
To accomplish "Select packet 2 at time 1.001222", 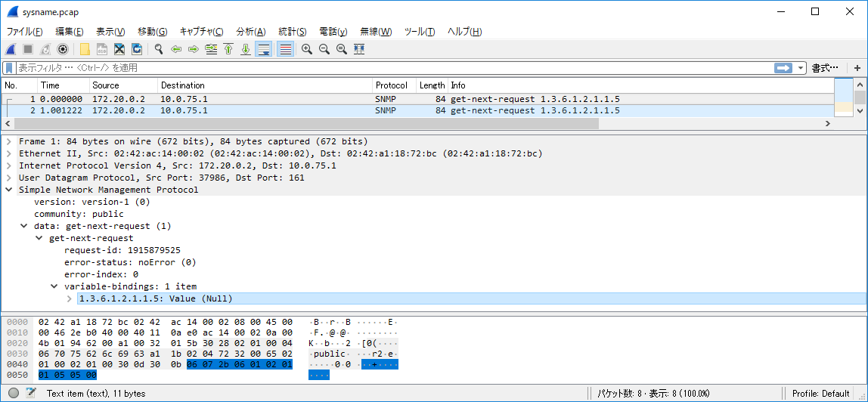I will click(x=418, y=110).
